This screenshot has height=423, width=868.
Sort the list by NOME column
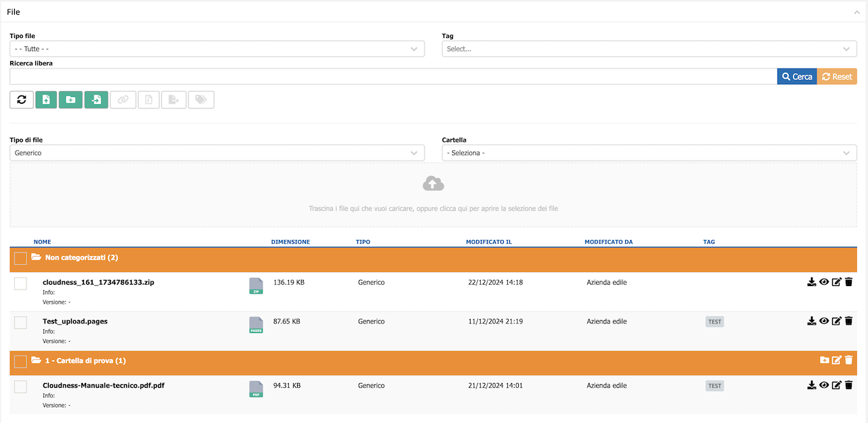(x=42, y=242)
